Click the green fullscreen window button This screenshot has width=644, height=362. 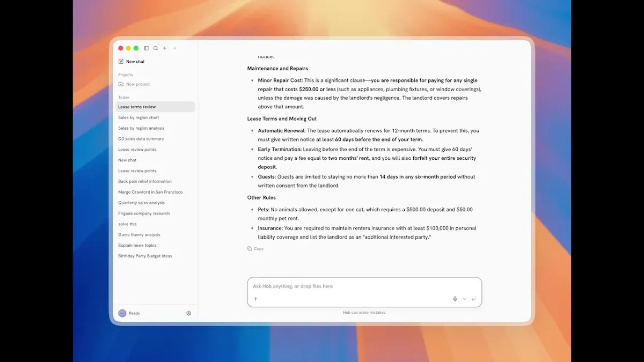[136, 48]
